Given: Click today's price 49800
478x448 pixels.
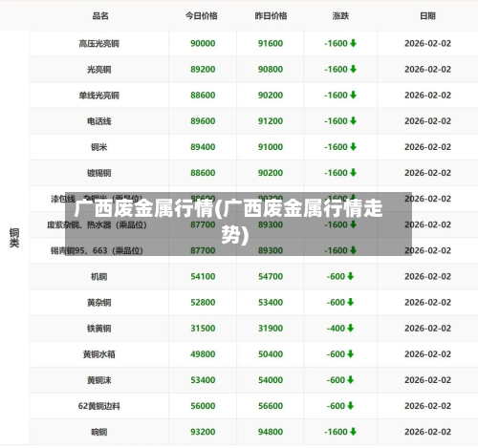Looking at the screenshot, I should pos(203,354).
